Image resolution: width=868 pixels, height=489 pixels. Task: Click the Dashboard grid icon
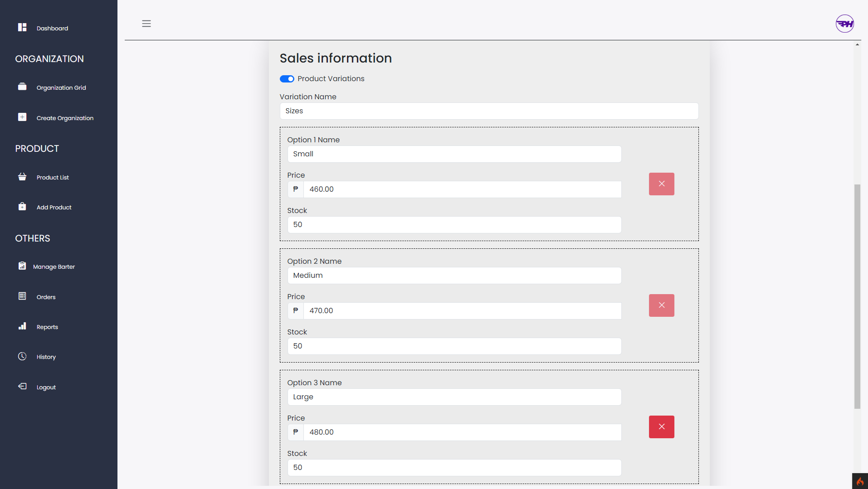22,28
